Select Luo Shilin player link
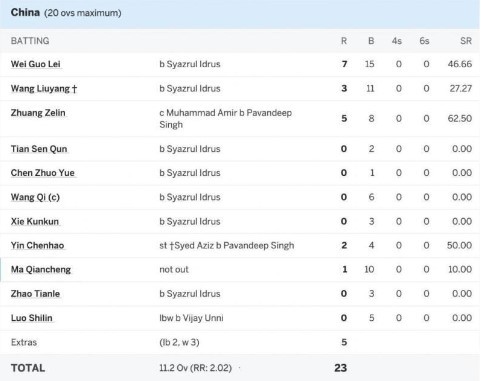The image size is (481, 381). click(32, 318)
